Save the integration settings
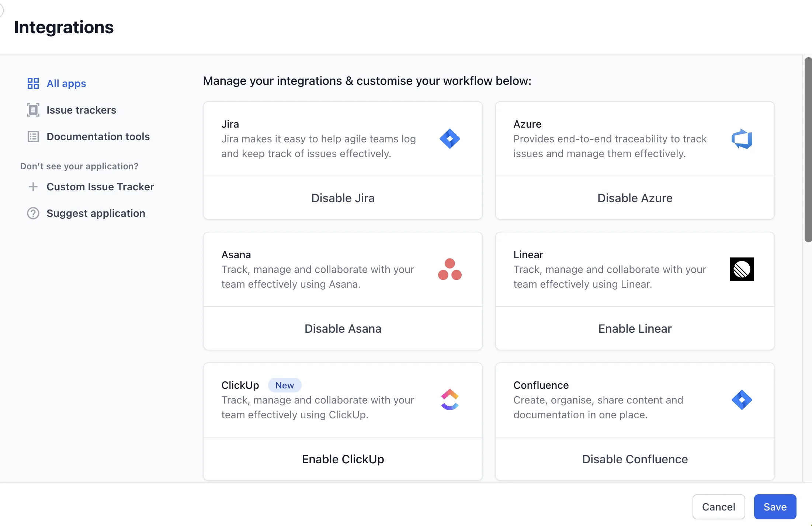 coord(775,507)
